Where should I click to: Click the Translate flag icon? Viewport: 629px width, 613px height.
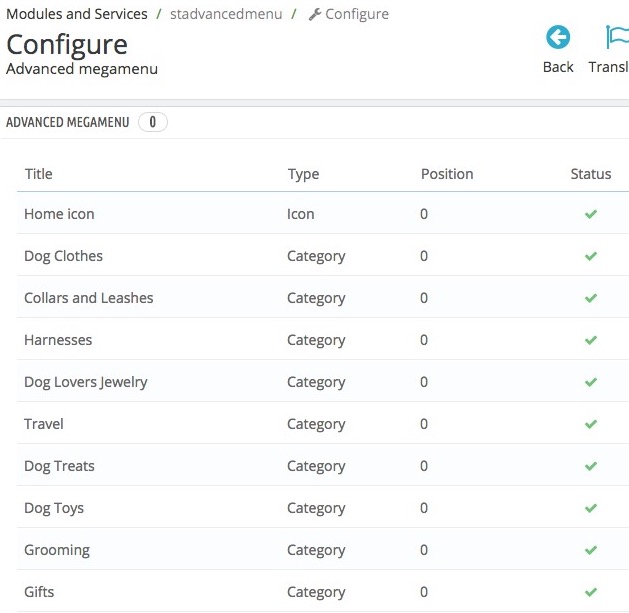click(616, 38)
